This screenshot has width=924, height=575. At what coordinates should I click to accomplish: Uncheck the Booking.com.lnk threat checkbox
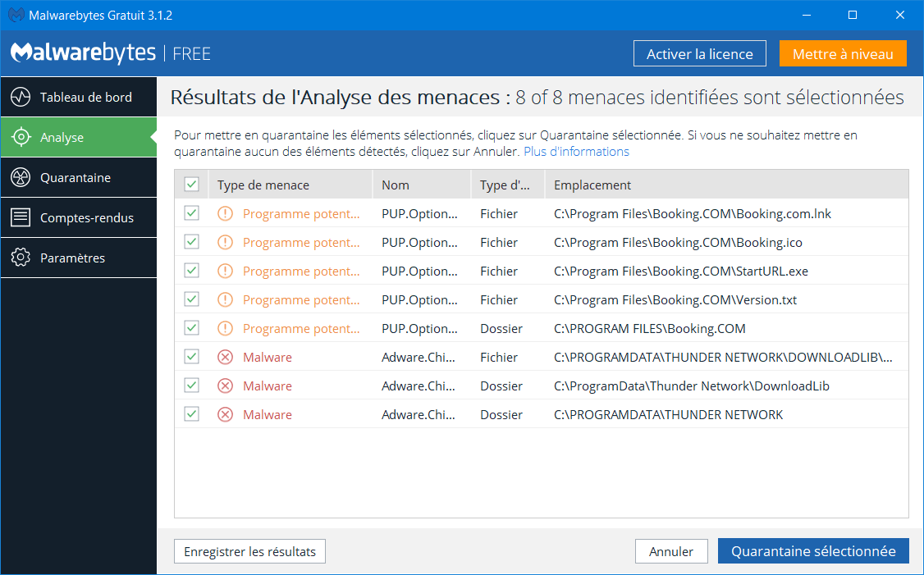tap(191, 212)
